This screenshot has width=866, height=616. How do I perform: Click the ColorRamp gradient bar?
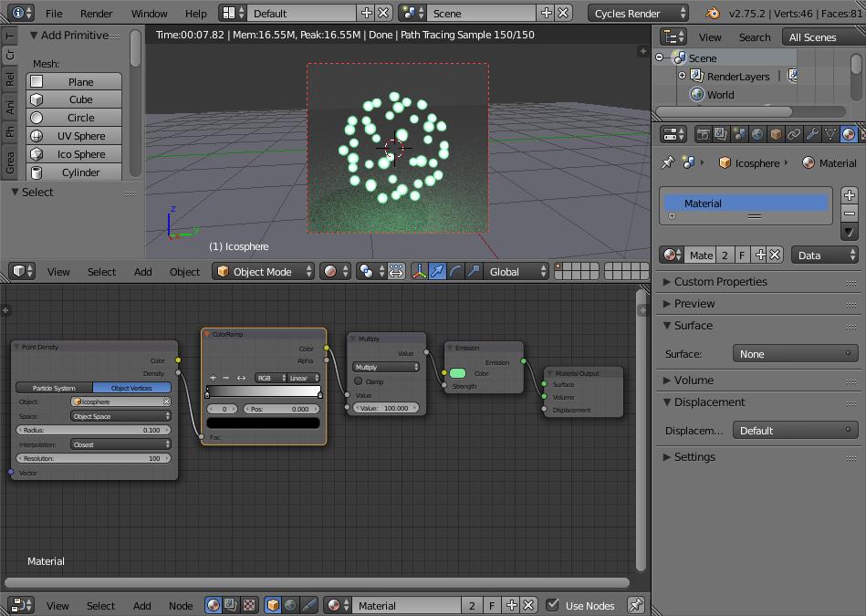(x=264, y=392)
